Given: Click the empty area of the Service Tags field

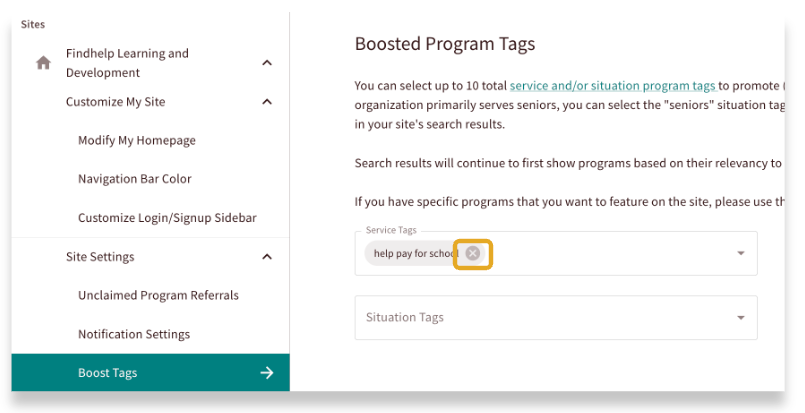Looking at the screenshot, I should (610, 254).
